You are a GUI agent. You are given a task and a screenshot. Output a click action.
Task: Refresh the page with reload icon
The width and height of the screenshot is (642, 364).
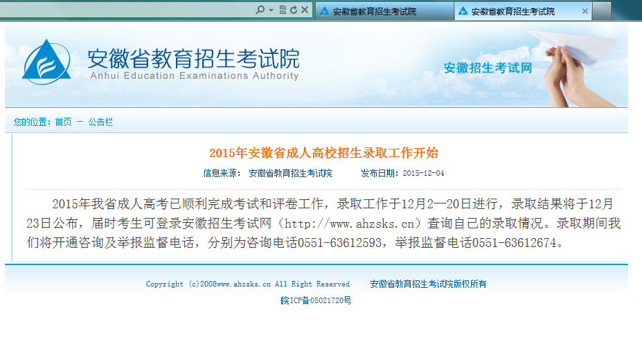pos(293,10)
